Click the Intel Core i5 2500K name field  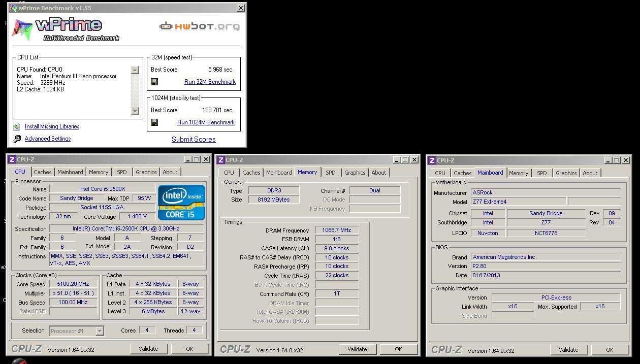(102, 189)
